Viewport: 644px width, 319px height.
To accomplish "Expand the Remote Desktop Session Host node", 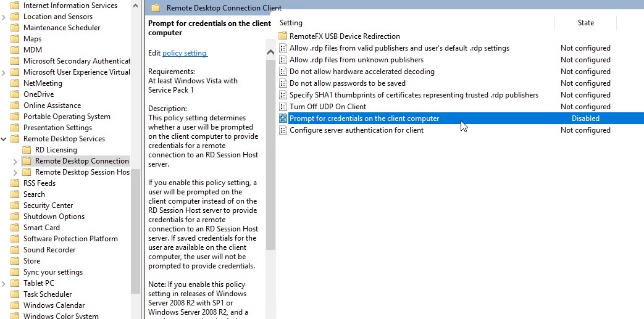I will [15, 172].
